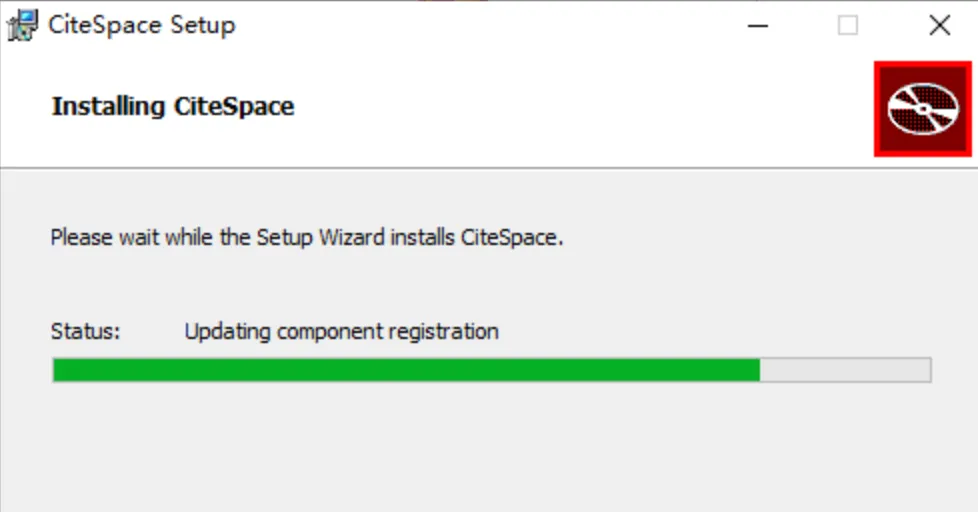Click the green filled part of the progress bar
The width and height of the screenshot is (978, 512).
coord(400,370)
